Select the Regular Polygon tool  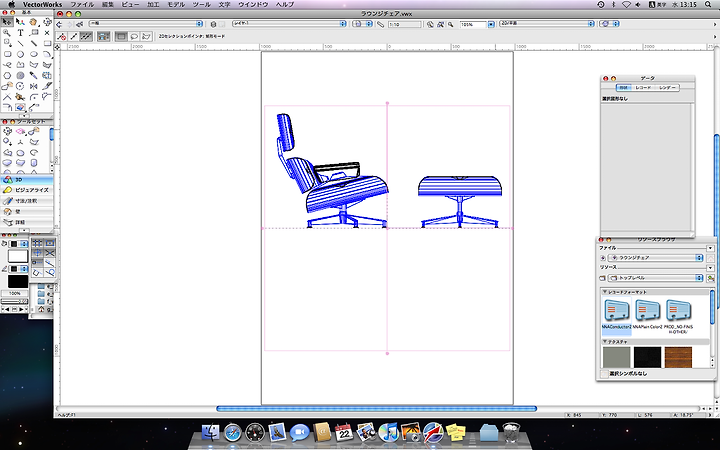point(7,75)
